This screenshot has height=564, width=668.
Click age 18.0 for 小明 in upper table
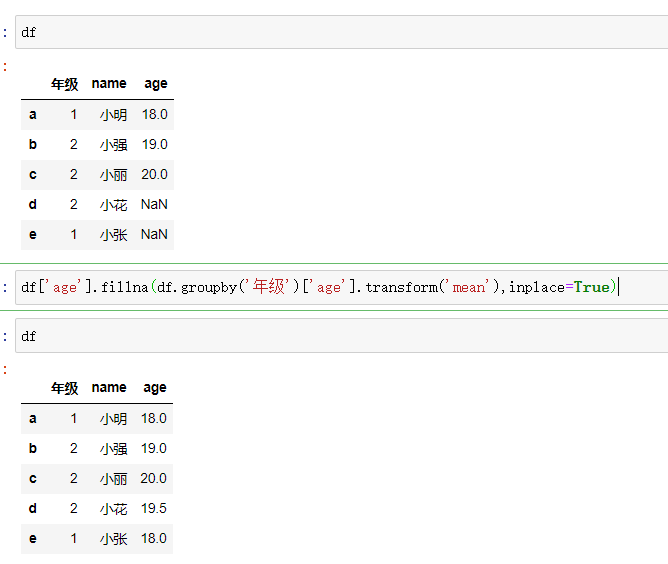pos(155,115)
